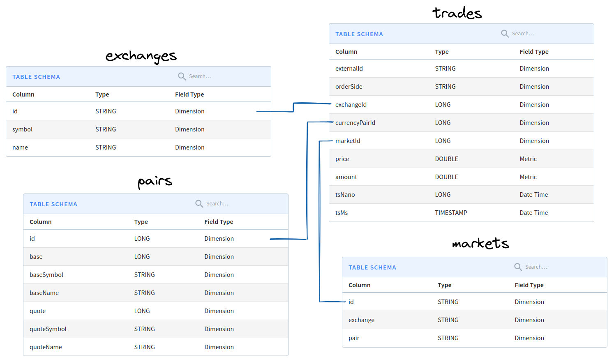Image resolution: width=614 pixels, height=364 pixels.
Task: Select the pair cell in markets table
Action: 354,338
